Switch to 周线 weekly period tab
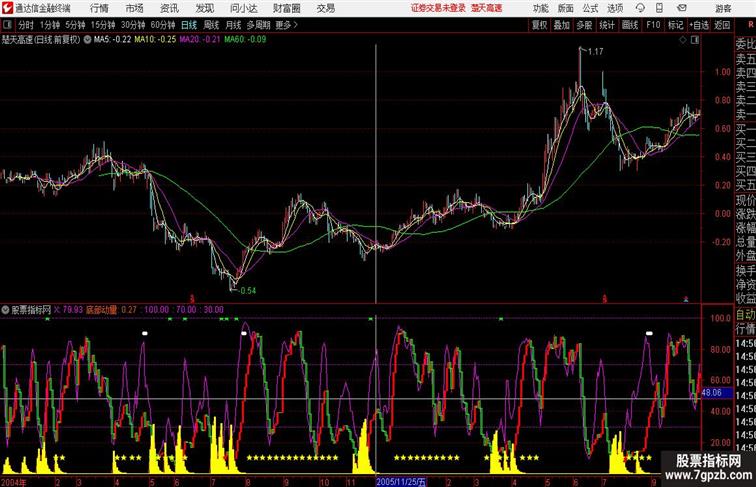Image resolution: width=756 pixels, height=487 pixels. pyautogui.click(x=211, y=25)
